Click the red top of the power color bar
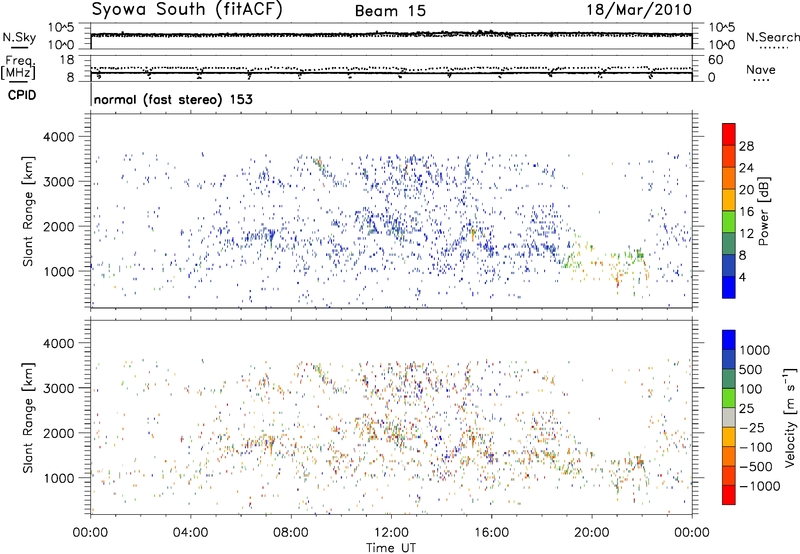Screen dimensions: 800x554 pyautogui.click(x=729, y=134)
